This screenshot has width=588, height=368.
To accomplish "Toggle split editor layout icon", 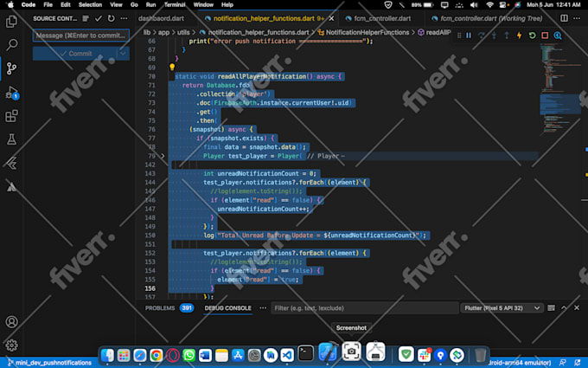I will pyautogui.click(x=564, y=18).
